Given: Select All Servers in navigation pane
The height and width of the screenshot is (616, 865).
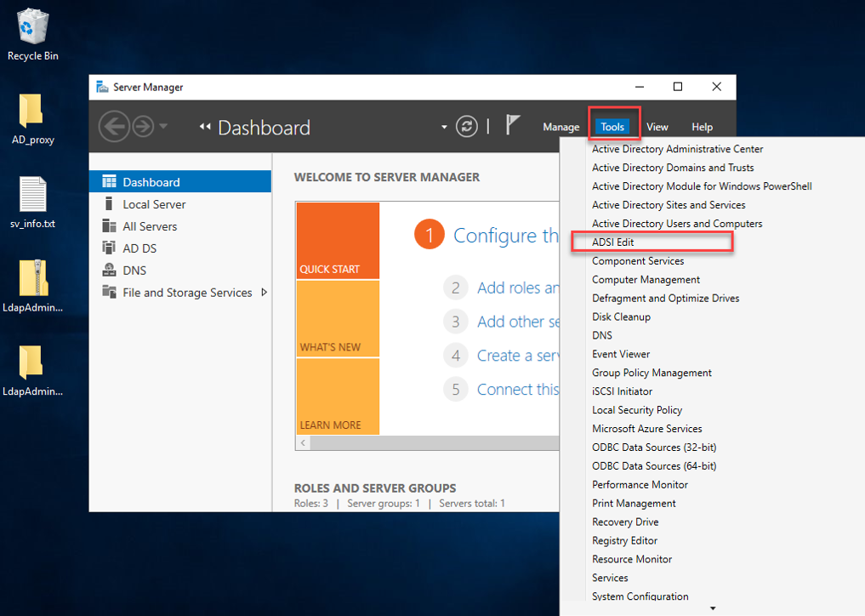Looking at the screenshot, I should (x=180, y=226).
